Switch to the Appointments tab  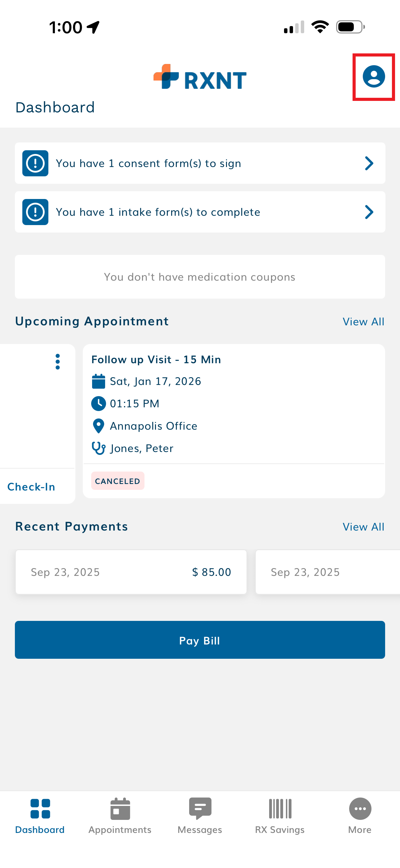coord(120,816)
